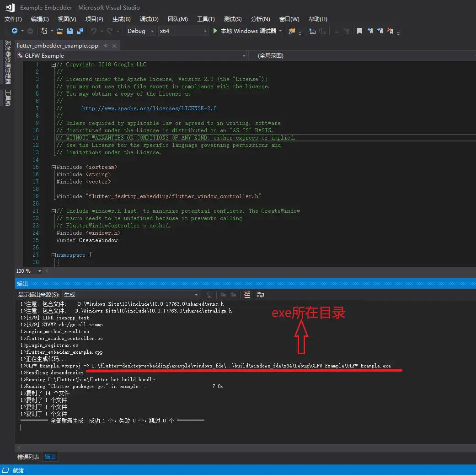Screen dimensions: 476x475
Task: Open the 工具(T) menu
Action: (206, 19)
